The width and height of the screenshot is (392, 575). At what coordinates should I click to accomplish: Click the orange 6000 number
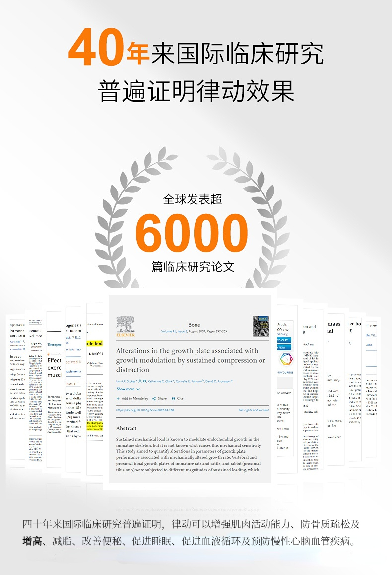click(192, 233)
